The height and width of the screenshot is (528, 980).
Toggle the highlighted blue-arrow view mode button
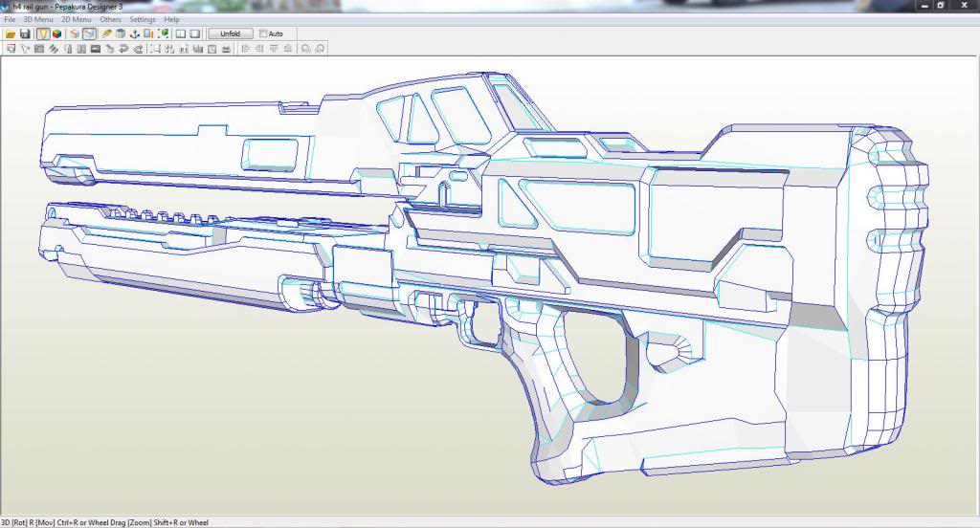(89, 33)
